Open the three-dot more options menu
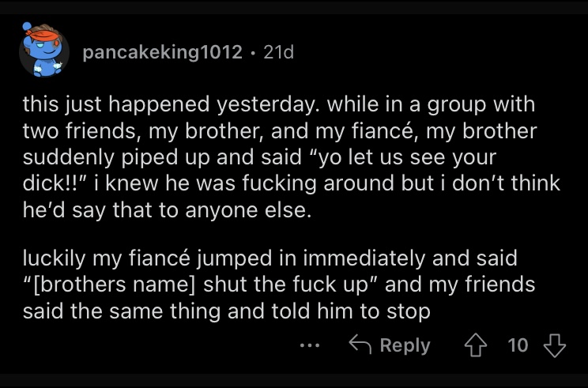Image resolution: width=588 pixels, height=388 pixels. click(310, 345)
